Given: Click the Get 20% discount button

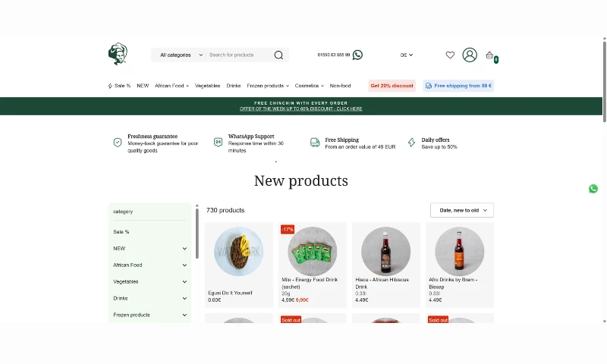Looking at the screenshot, I should tap(392, 86).
